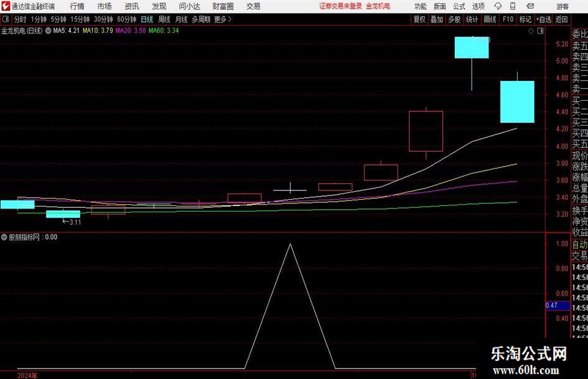Image resolution: width=588 pixels, height=379 pixels.
Task: Click the 金龙机电 stock name link
Action: 378,6
